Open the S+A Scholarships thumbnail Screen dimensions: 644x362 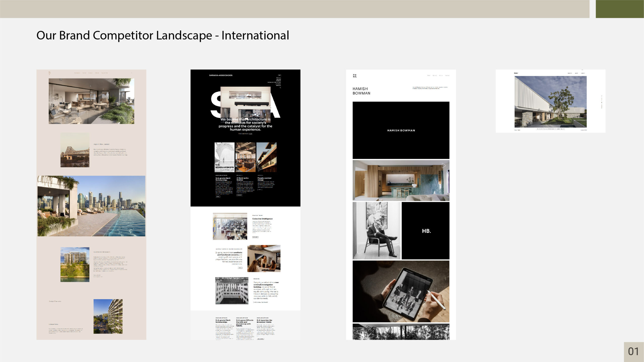click(224, 157)
